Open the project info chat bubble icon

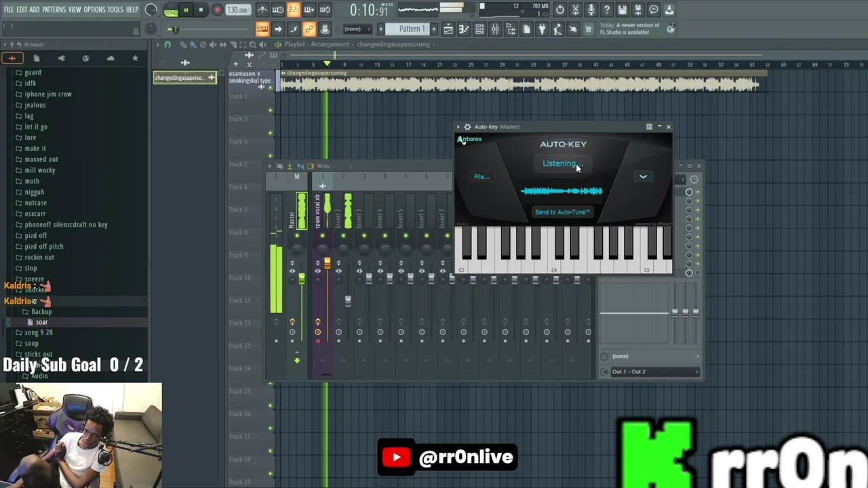[654, 9]
